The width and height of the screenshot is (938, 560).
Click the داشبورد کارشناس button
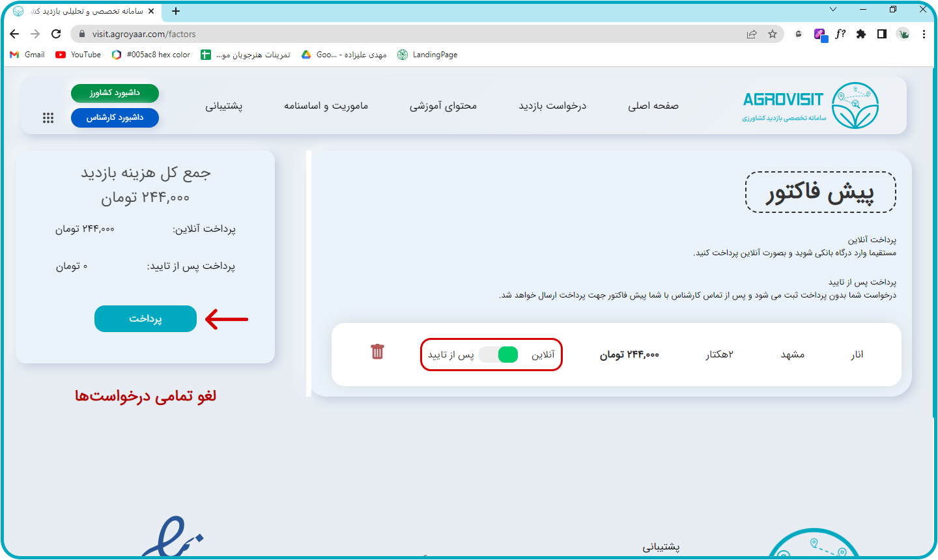tap(115, 118)
